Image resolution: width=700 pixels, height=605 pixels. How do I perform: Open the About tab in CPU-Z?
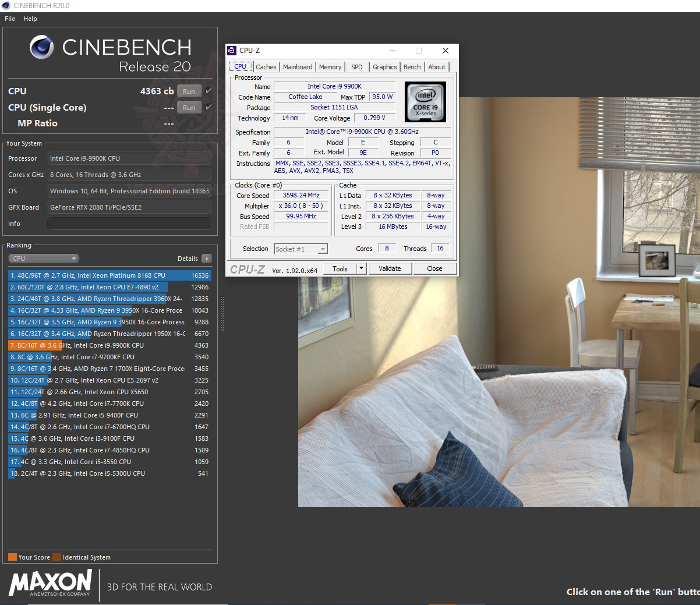click(437, 67)
